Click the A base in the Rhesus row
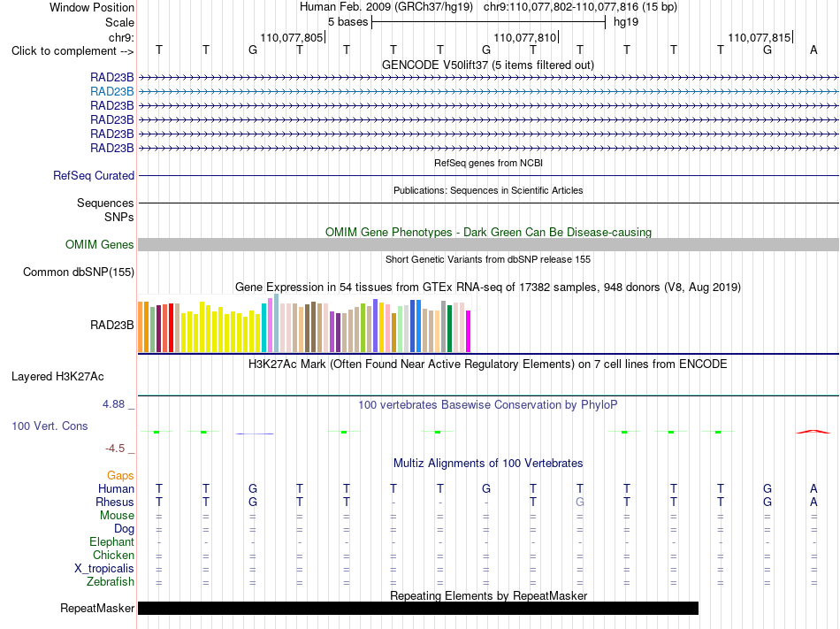 [813, 502]
